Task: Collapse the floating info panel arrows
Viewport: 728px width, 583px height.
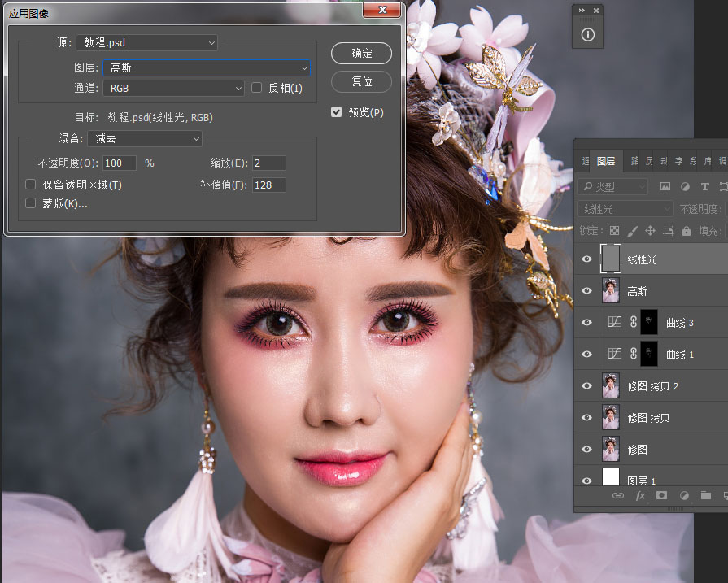Action: 582,11
